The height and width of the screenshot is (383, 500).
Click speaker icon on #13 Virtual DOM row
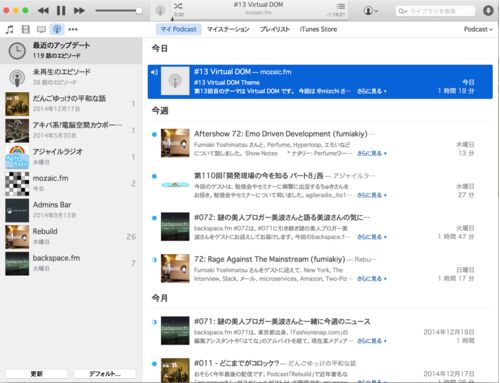(x=154, y=72)
